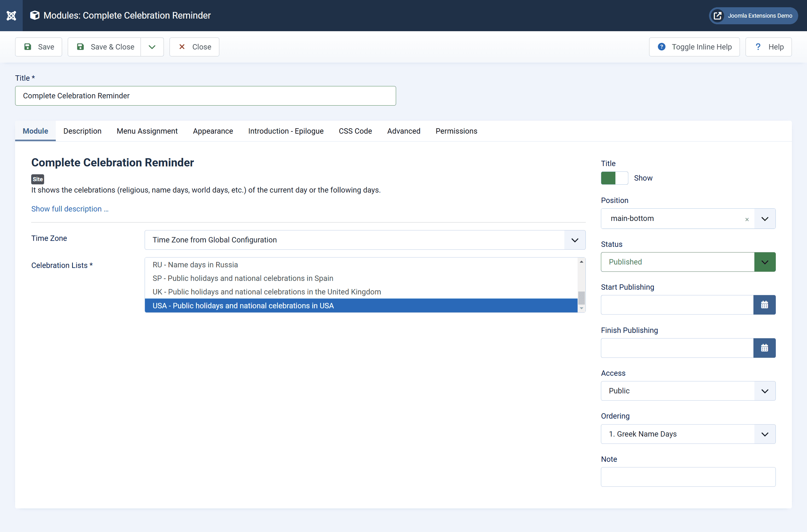Select RU - Name days in Russia
This screenshot has width=807, height=532.
point(361,265)
